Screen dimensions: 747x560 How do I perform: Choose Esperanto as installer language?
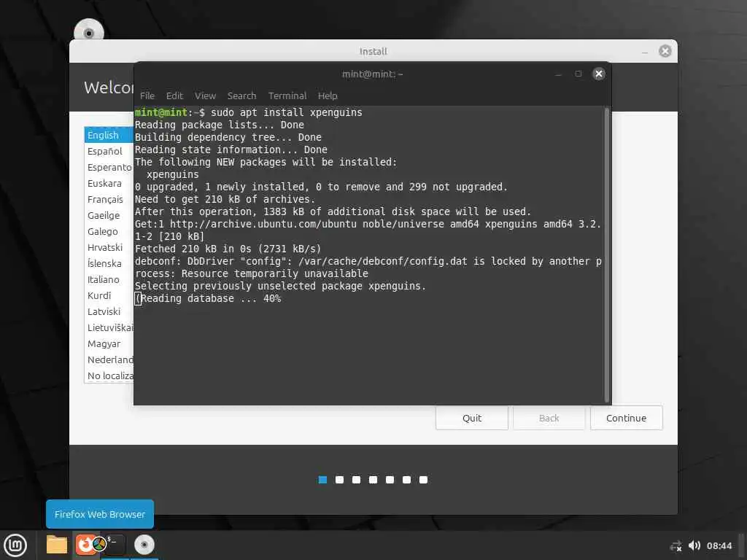[x=109, y=167]
